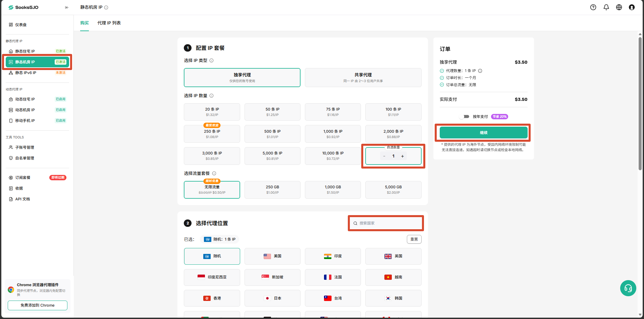Collapse the sidebar with the arrow icon
Viewport: 644px width, 319px height.
(x=67, y=7)
